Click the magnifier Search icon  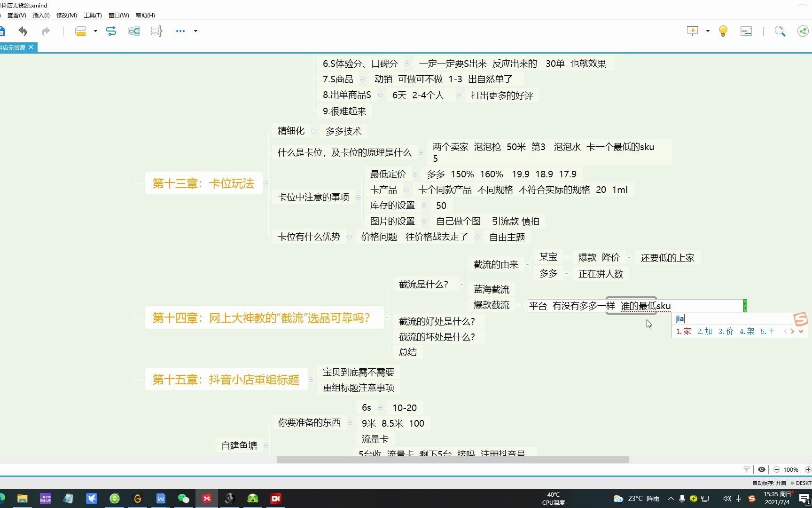(780, 31)
